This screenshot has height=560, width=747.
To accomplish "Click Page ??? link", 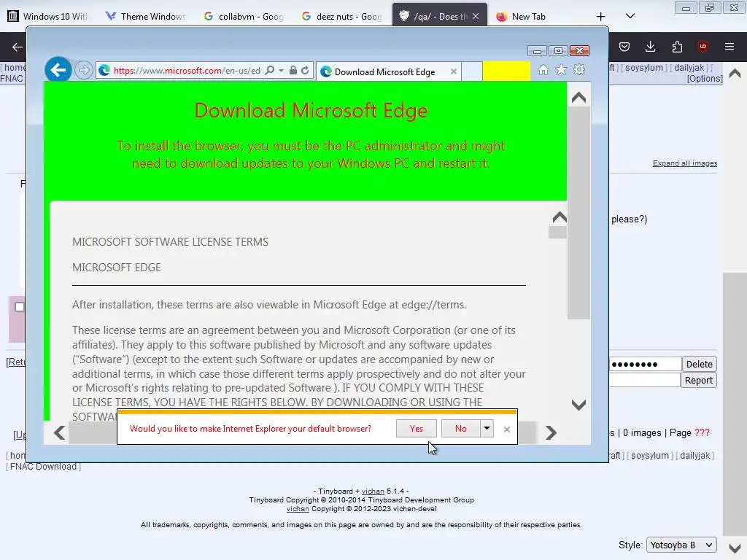I will 703,433.
